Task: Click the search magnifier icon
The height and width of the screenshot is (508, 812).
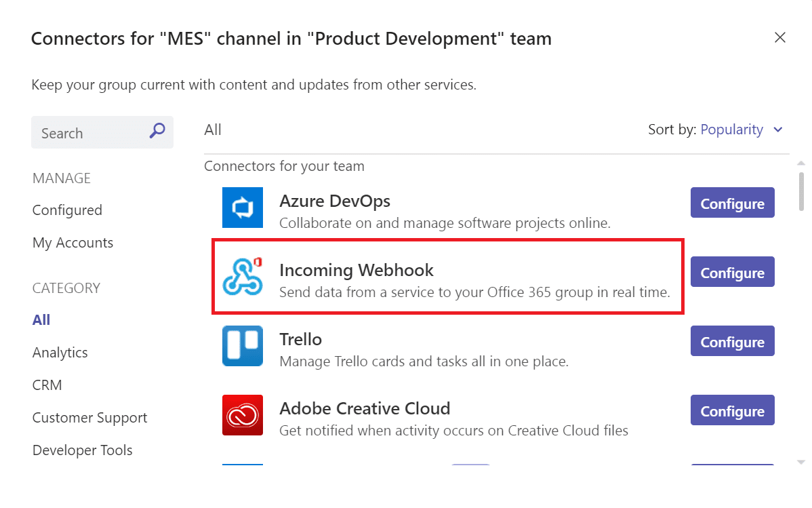Action: (x=157, y=131)
